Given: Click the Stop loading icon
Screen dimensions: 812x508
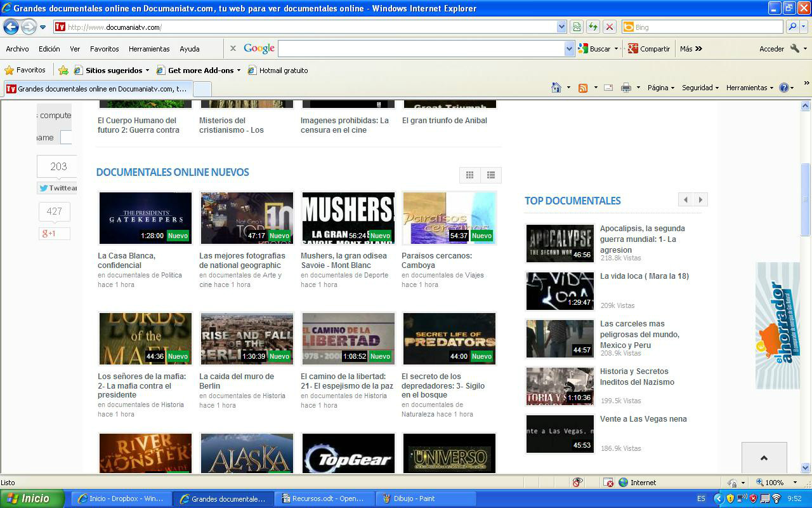Looking at the screenshot, I should (x=609, y=27).
